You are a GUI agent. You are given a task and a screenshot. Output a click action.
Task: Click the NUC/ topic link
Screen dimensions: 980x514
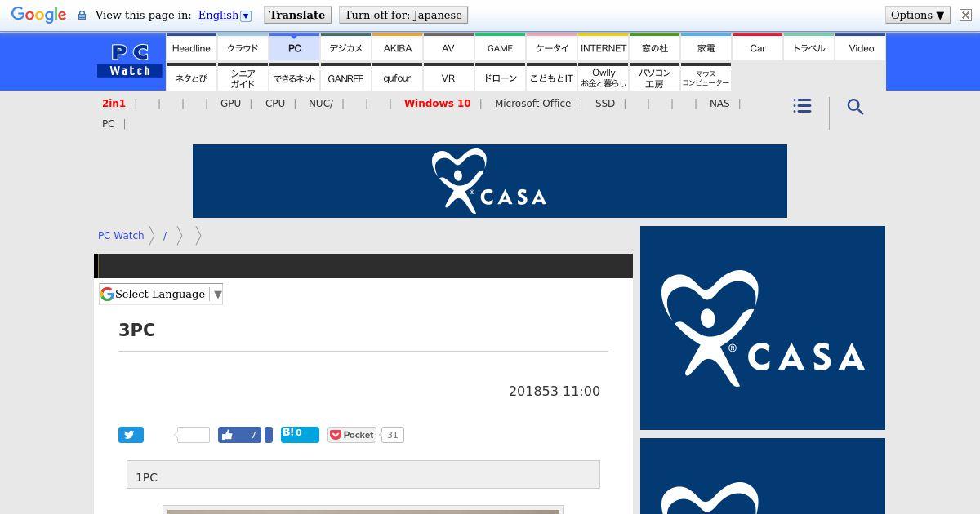pyautogui.click(x=321, y=104)
